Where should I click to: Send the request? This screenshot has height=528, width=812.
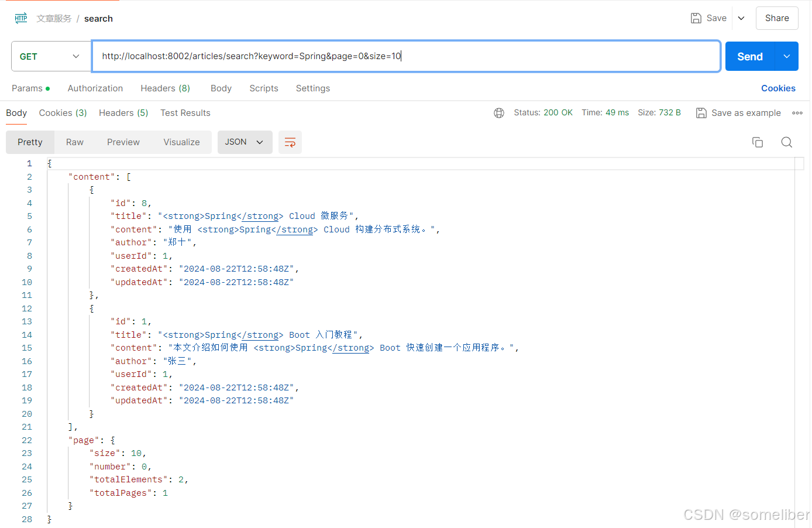coord(749,56)
